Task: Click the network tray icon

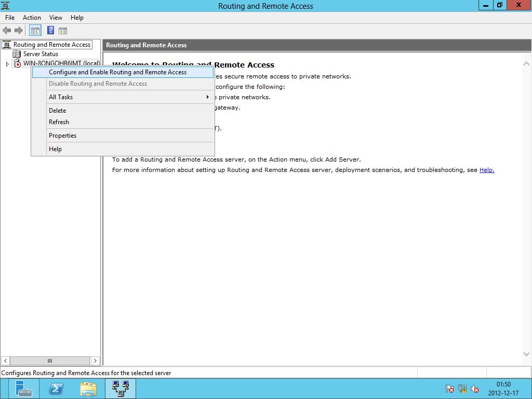Action: coord(462,389)
